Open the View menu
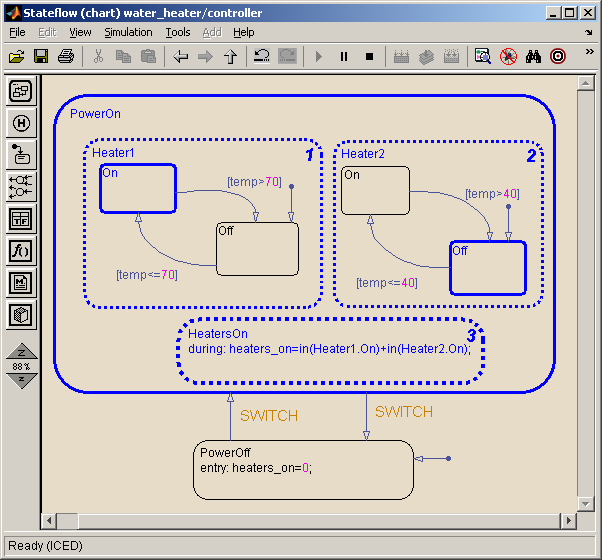 80,33
